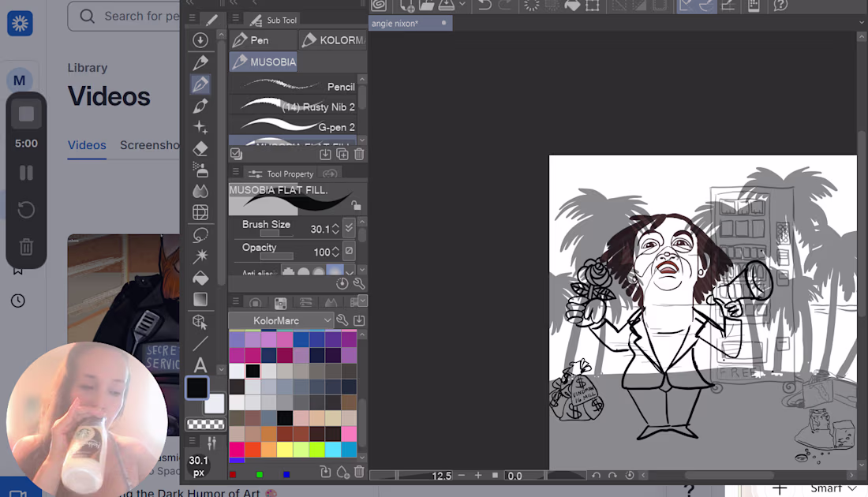The height and width of the screenshot is (497, 868).
Task: Pick the yellow swatch in the bottom row
Action: pos(285,450)
